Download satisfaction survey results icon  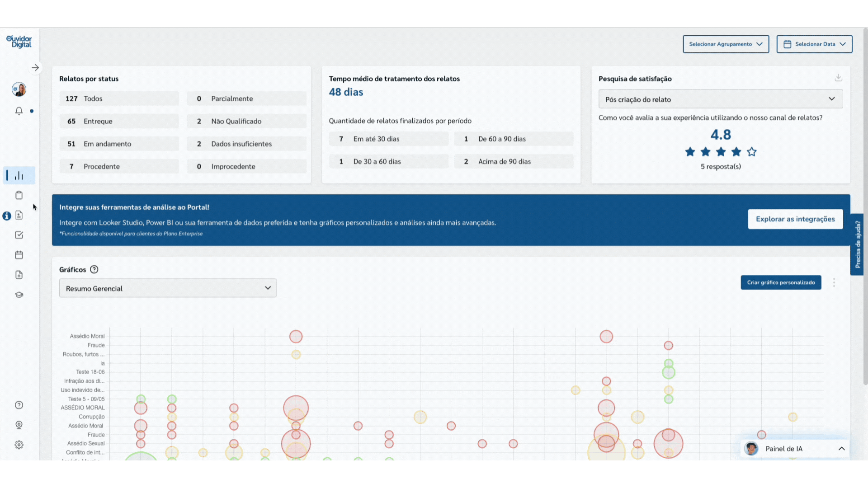(x=838, y=78)
